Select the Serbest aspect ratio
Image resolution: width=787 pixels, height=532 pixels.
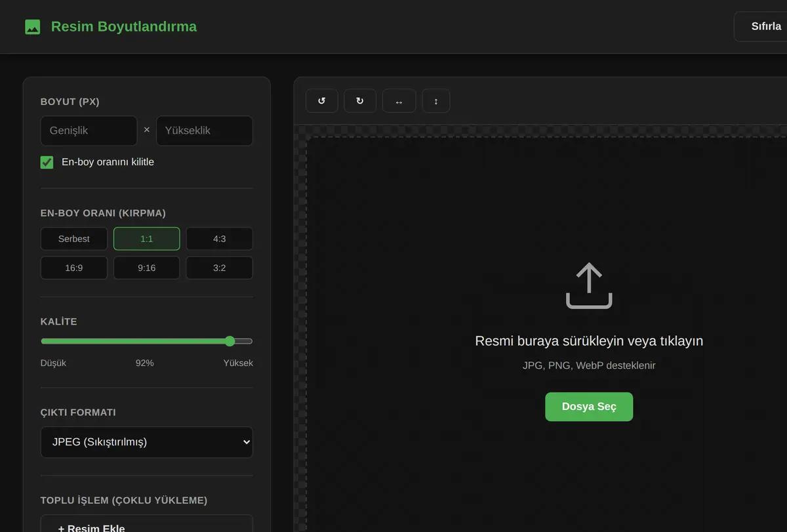(x=74, y=239)
